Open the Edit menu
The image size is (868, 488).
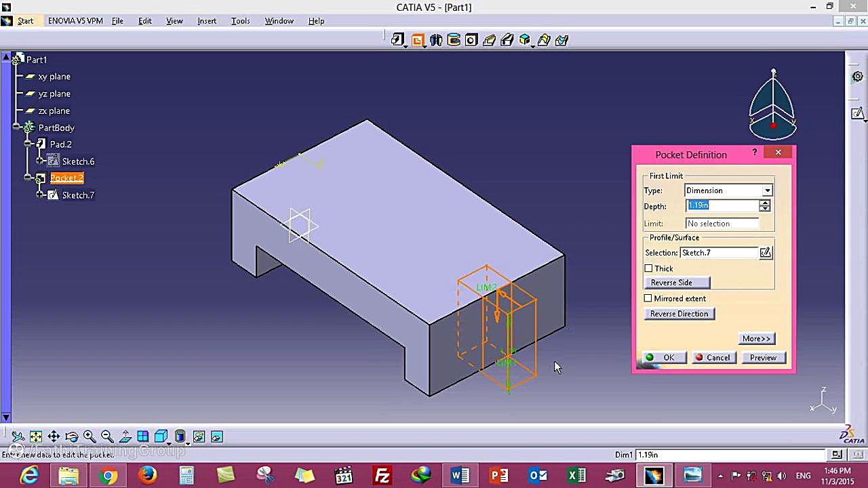click(145, 21)
